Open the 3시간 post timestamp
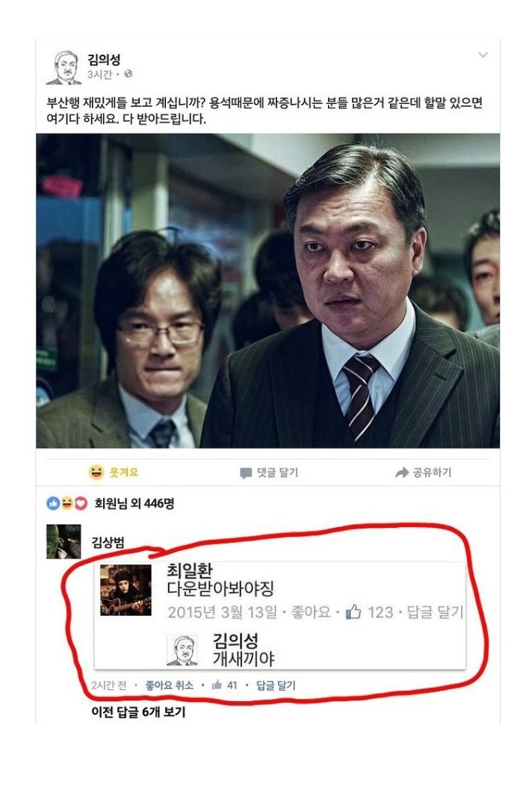The image size is (532, 788). (x=99, y=74)
